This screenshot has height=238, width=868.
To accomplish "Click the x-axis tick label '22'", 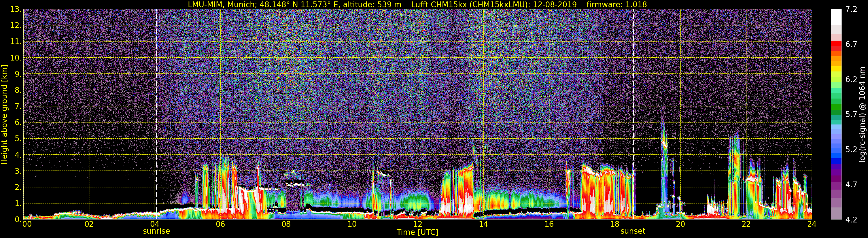I will (x=746, y=224).
